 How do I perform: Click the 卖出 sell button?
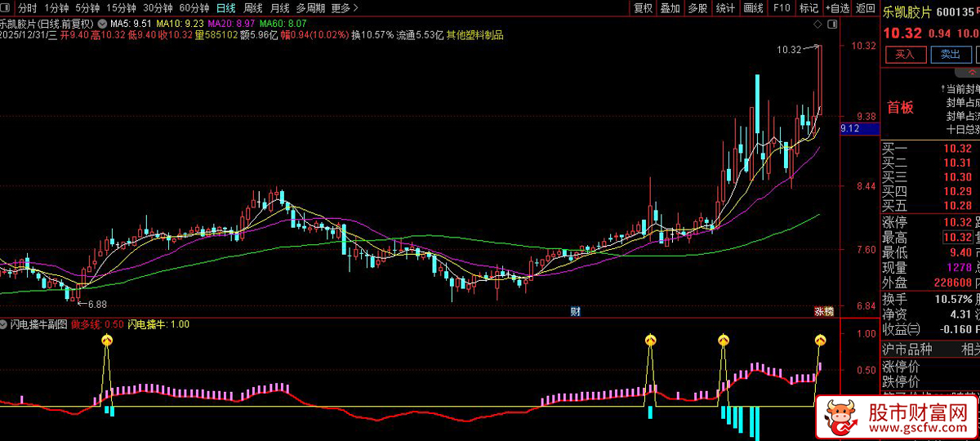(950, 55)
